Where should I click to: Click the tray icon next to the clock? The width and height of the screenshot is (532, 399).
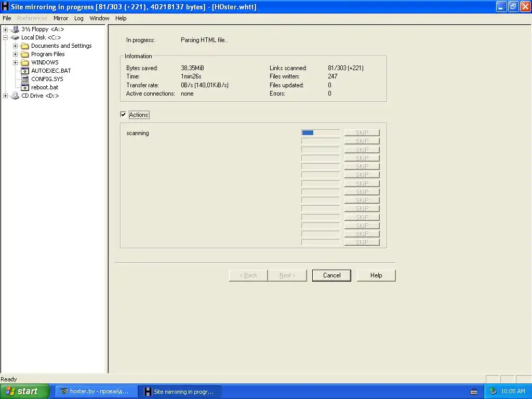tap(493, 391)
